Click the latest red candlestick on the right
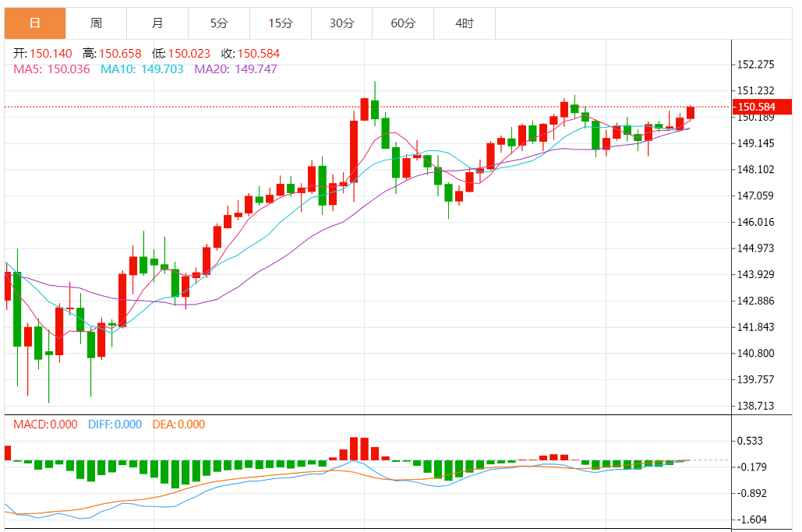The width and height of the screenshot is (802, 532). coord(691,112)
